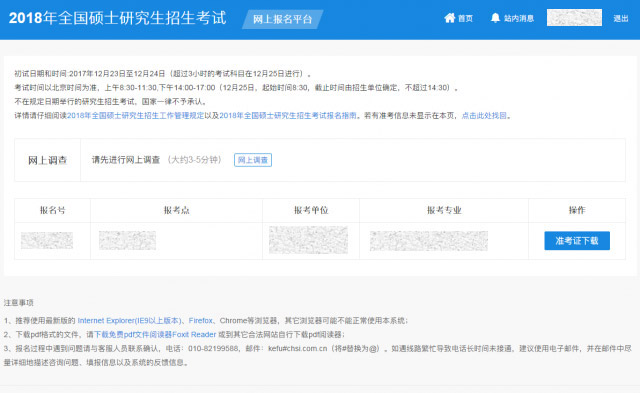The width and height of the screenshot is (640, 393).
Task: Click the 网上报名平台 banner label
Action: click(x=282, y=19)
